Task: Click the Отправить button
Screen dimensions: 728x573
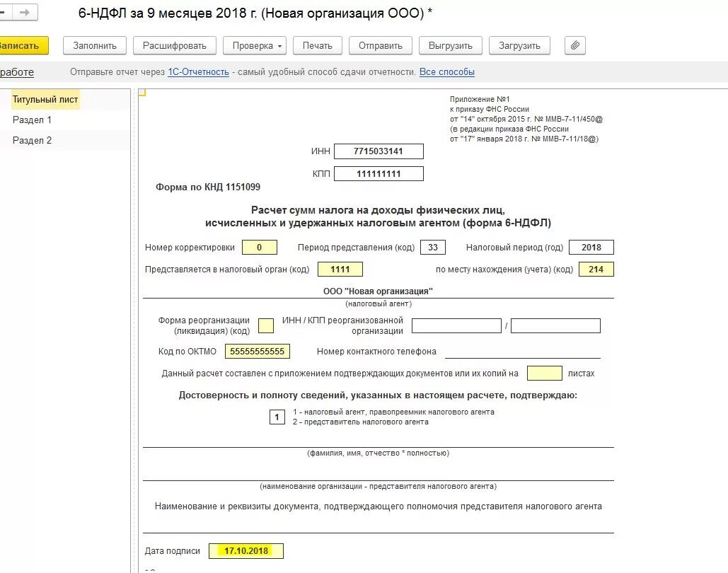Action: [380, 45]
